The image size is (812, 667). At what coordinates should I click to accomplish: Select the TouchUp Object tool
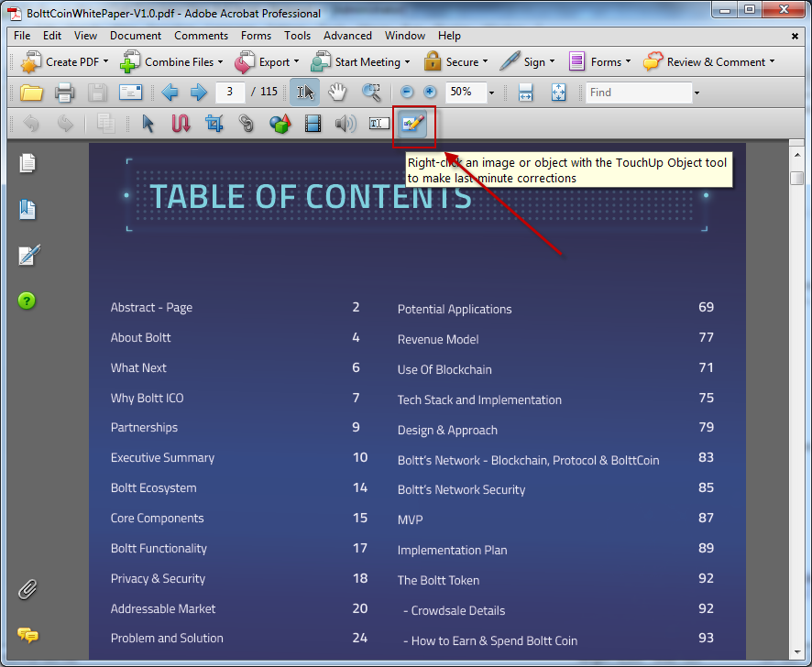pyautogui.click(x=413, y=124)
